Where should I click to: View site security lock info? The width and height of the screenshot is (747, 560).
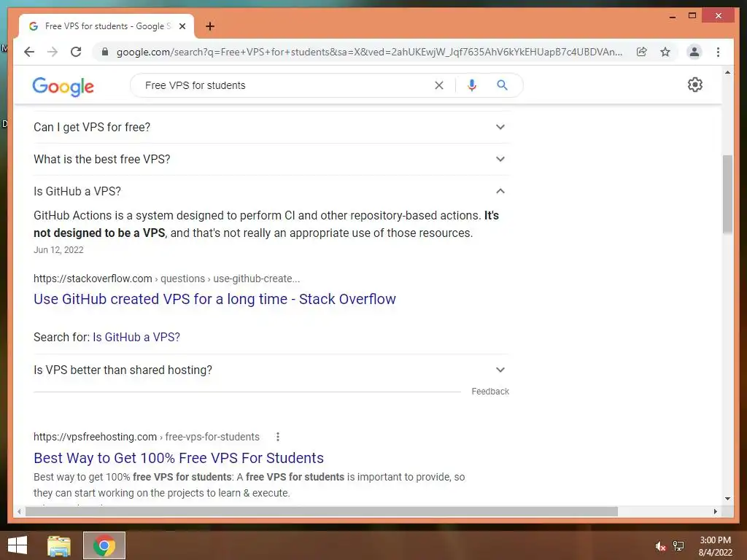(x=105, y=52)
